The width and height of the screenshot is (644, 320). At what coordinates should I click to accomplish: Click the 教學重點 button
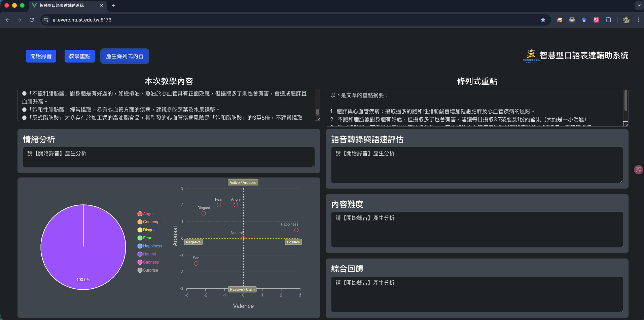click(80, 56)
